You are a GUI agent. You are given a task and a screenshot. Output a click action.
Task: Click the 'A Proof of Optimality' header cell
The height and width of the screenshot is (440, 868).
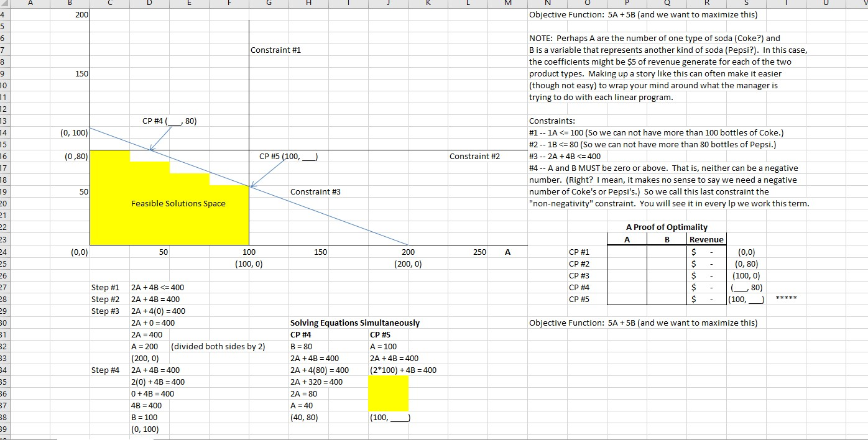point(668,227)
